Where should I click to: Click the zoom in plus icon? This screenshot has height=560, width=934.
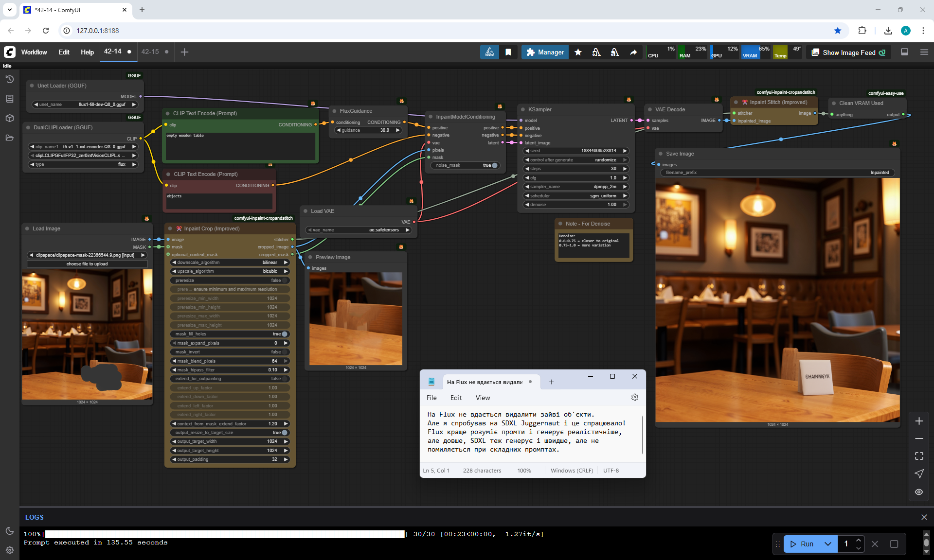coord(918,421)
